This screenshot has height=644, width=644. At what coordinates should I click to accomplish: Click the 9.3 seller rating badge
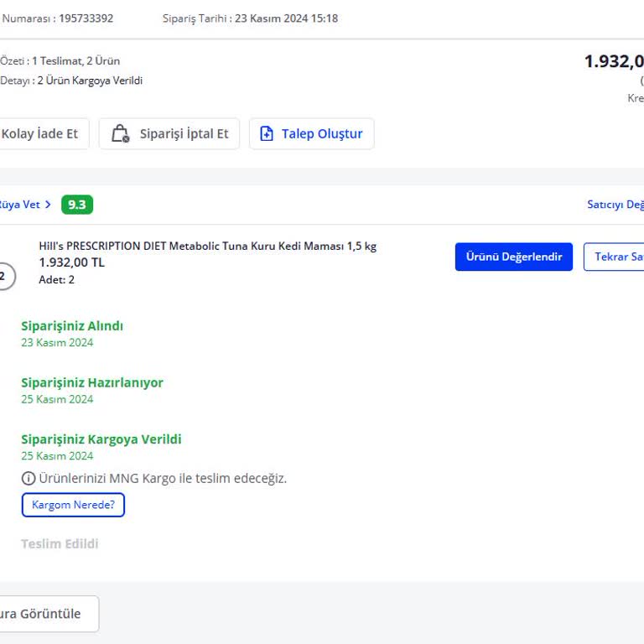click(x=77, y=205)
